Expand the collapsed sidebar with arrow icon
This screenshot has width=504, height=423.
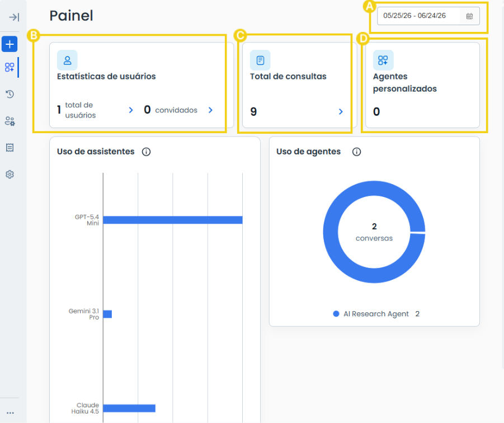14,17
